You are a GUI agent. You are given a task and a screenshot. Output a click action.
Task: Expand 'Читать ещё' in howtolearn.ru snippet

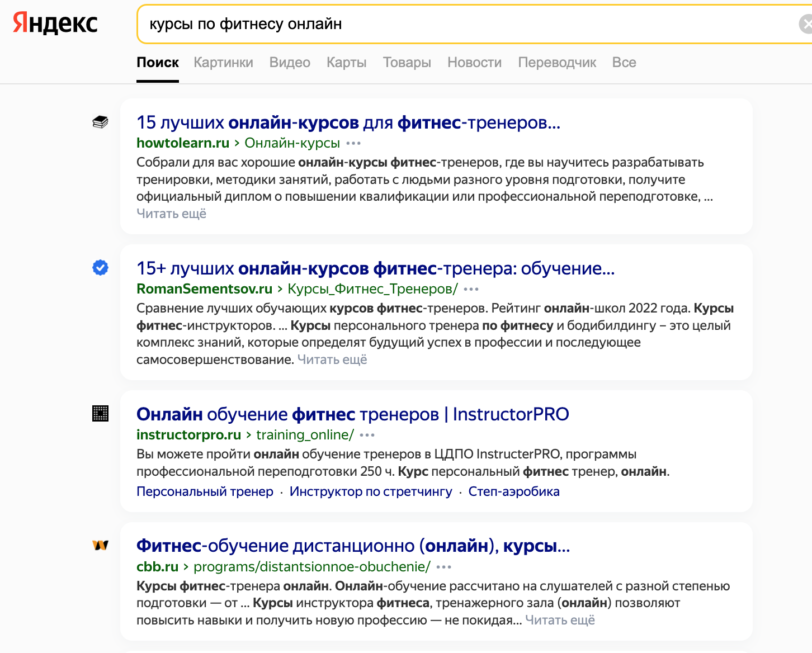[x=171, y=214]
